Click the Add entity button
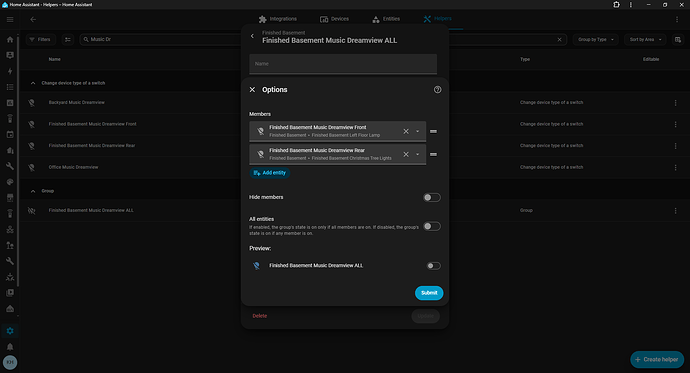690x373 pixels. [270, 173]
